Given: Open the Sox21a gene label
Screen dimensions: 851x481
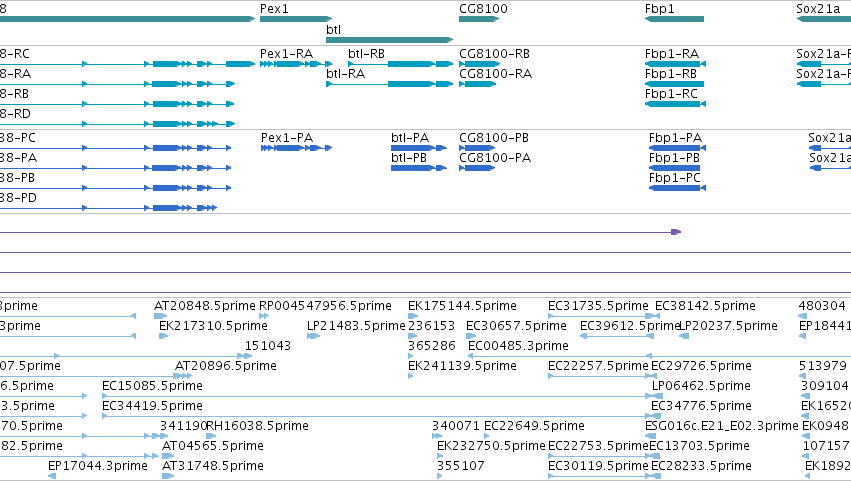Looking at the screenshot, I should tap(818, 9).
